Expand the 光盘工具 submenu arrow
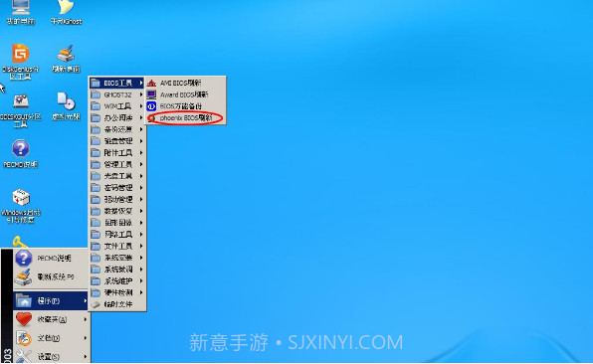593x364 pixels. pos(141,176)
